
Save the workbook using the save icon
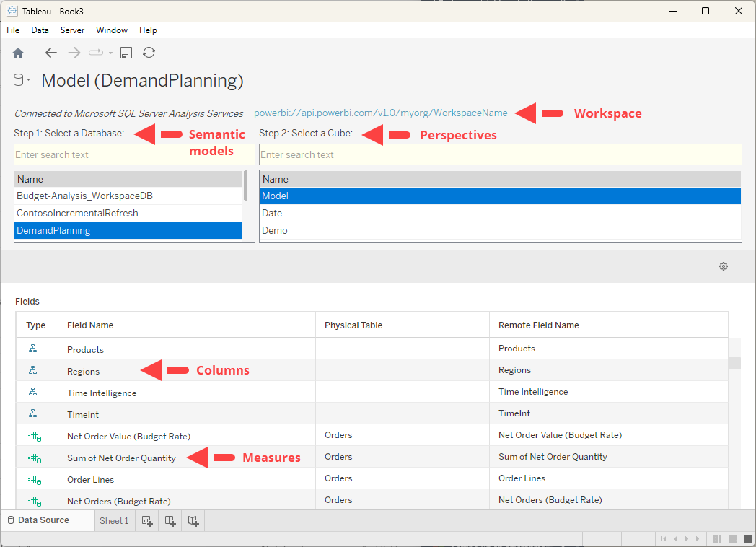126,53
